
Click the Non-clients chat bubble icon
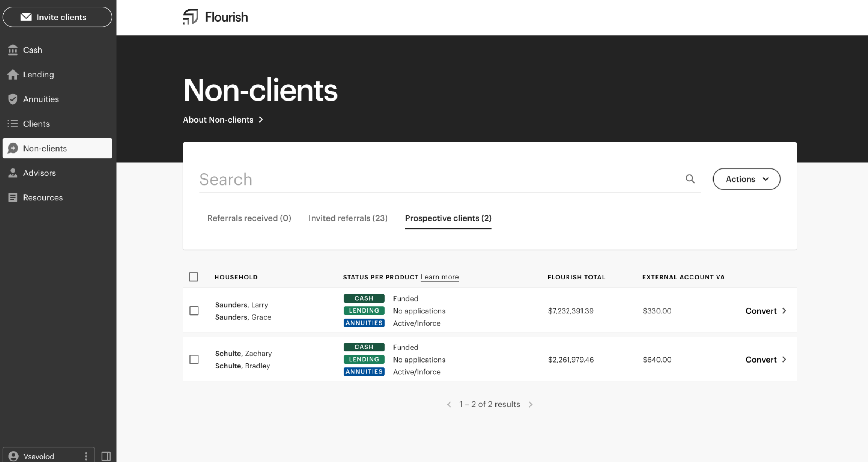tap(13, 148)
